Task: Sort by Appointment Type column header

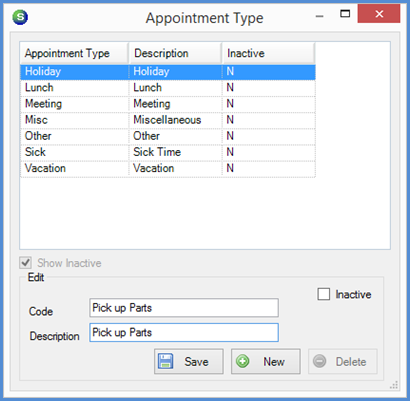Action: 74,53
